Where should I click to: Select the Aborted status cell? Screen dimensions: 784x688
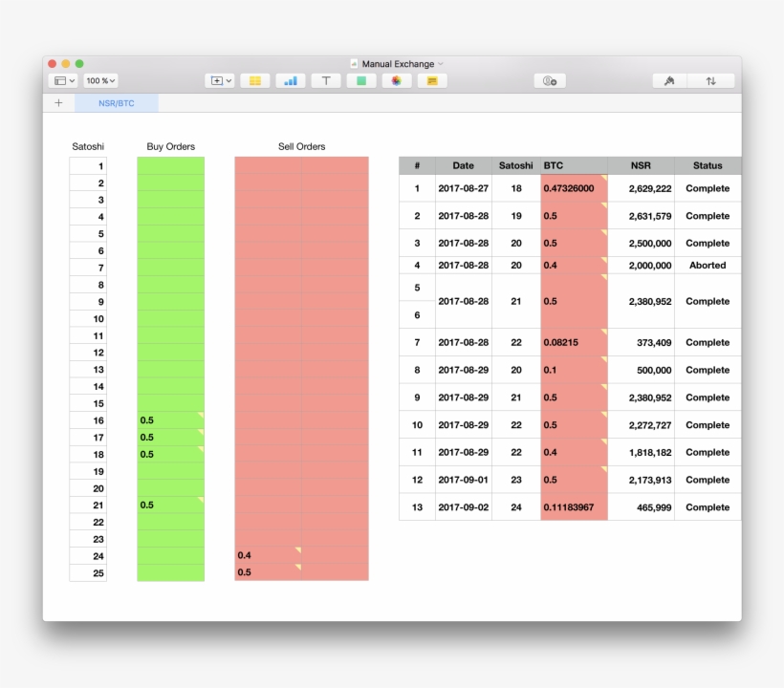708,266
